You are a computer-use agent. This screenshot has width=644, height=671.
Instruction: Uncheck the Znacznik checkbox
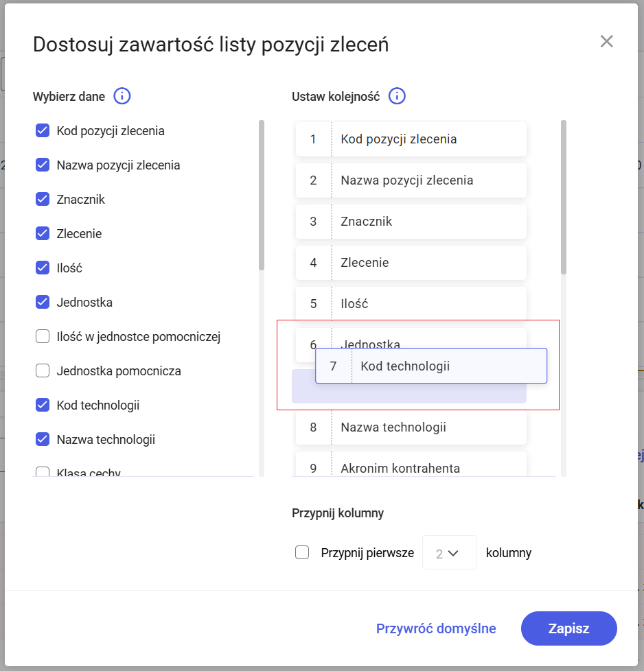click(43, 199)
